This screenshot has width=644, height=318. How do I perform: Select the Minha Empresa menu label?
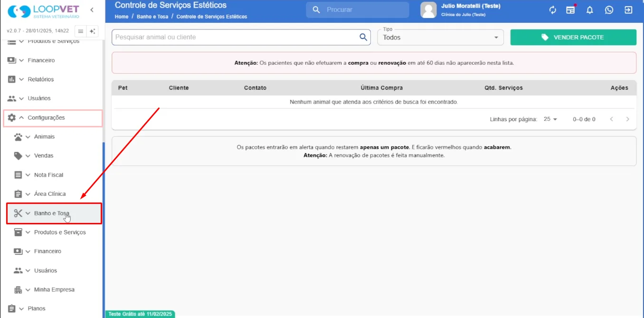[x=54, y=289]
